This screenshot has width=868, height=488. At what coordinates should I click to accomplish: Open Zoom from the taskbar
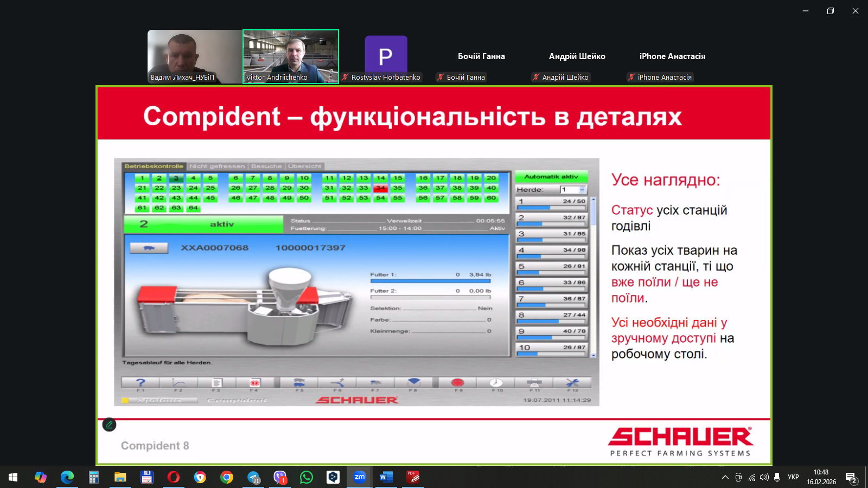coord(359,477)
